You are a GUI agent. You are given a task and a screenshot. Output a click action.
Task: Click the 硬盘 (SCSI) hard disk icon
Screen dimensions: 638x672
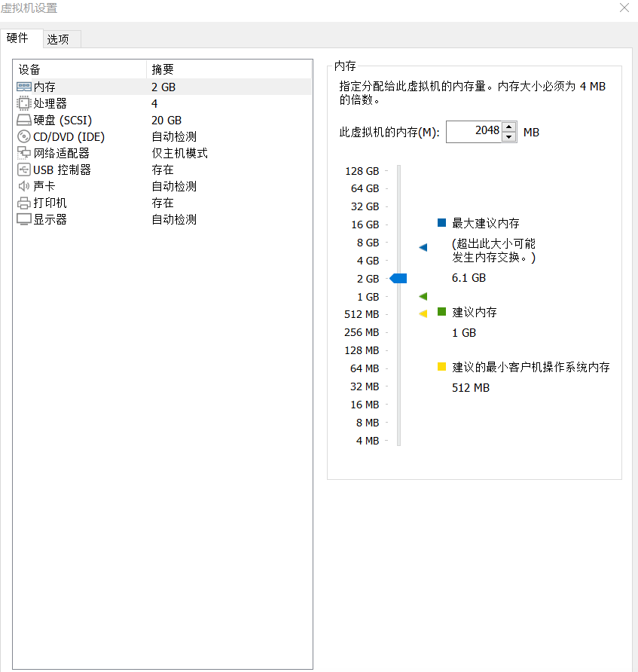(24, 120)
